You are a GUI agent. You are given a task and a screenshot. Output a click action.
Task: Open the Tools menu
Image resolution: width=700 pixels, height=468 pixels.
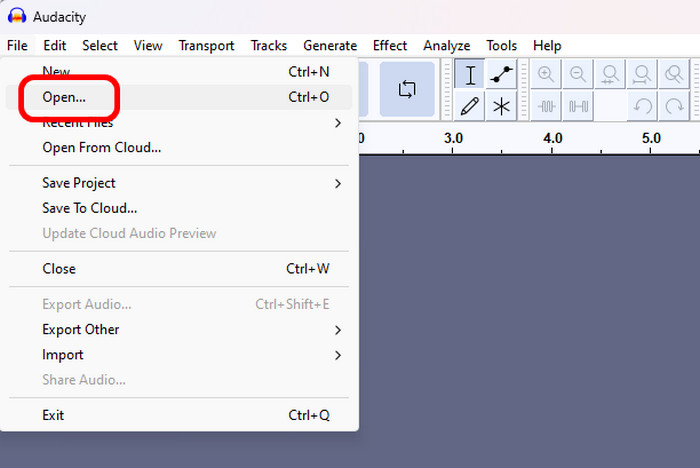tap(501, 46)
